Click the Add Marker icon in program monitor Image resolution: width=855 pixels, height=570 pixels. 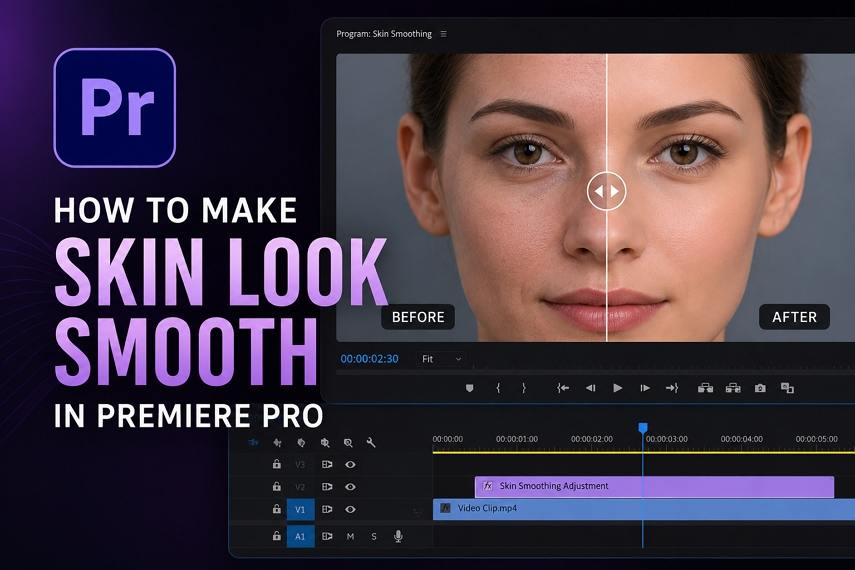tap(469, 388)
